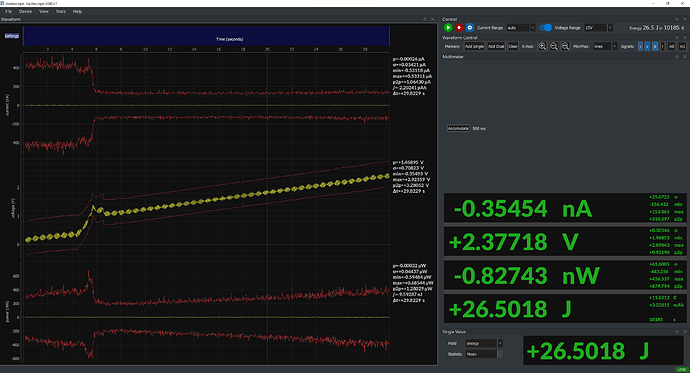Image resolution: width=690 pixels, height=373 pixels.
Task: Click the red record button
Action: pos(459,27)
